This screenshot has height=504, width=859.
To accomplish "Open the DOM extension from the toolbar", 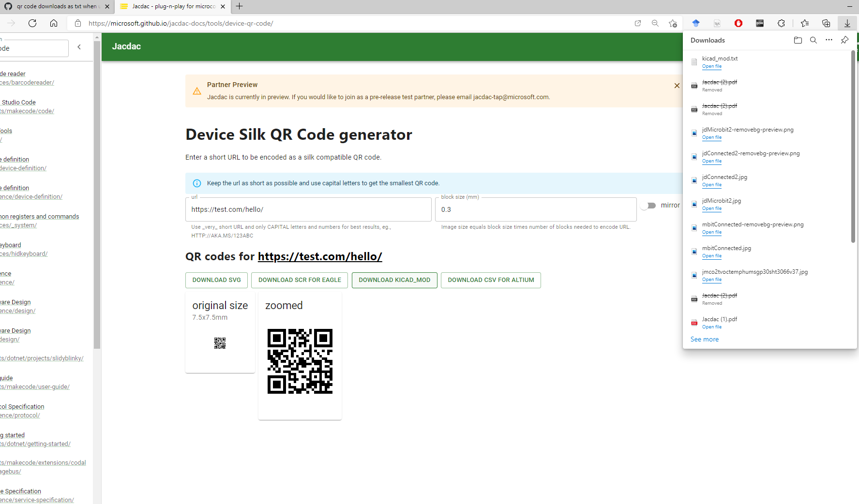I will (760, 23).
